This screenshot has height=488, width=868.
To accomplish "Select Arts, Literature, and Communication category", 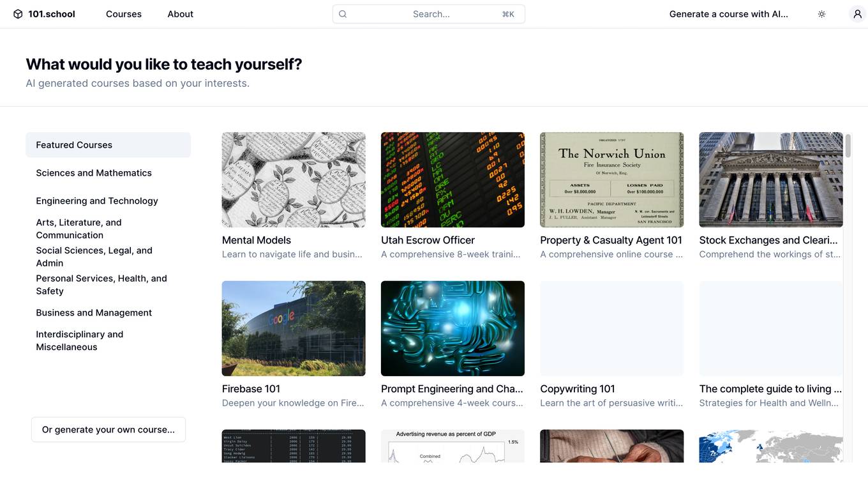I will coord(108,229).
